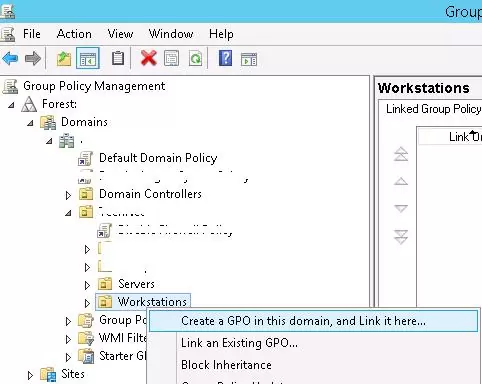The width and height of the screenshot is (482, 384).
Task: Expand the Starter GPOs node
Action: [x=68, y=357]
